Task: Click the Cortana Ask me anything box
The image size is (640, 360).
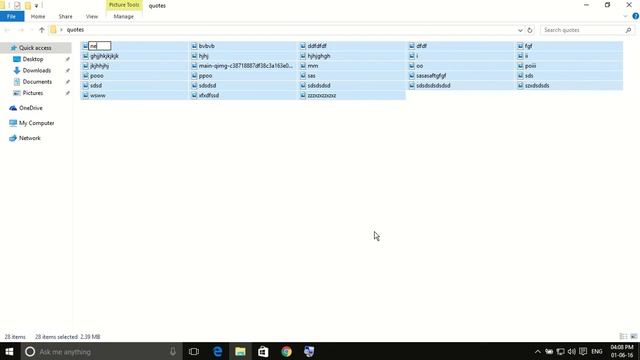Action: pyautogui.click(x=101, y=351)
